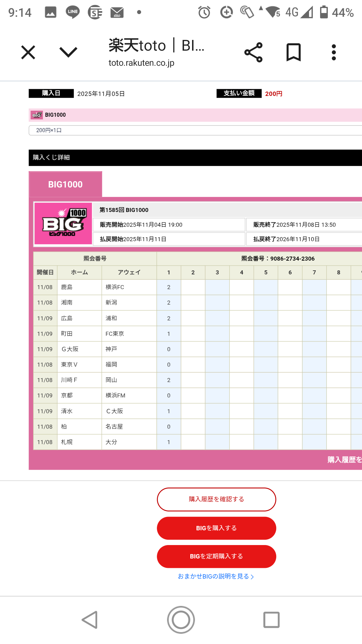The height and width of the screenshot is (644, 362).
Task: Tap the Android home button
Action: click(x=181, y=620)
